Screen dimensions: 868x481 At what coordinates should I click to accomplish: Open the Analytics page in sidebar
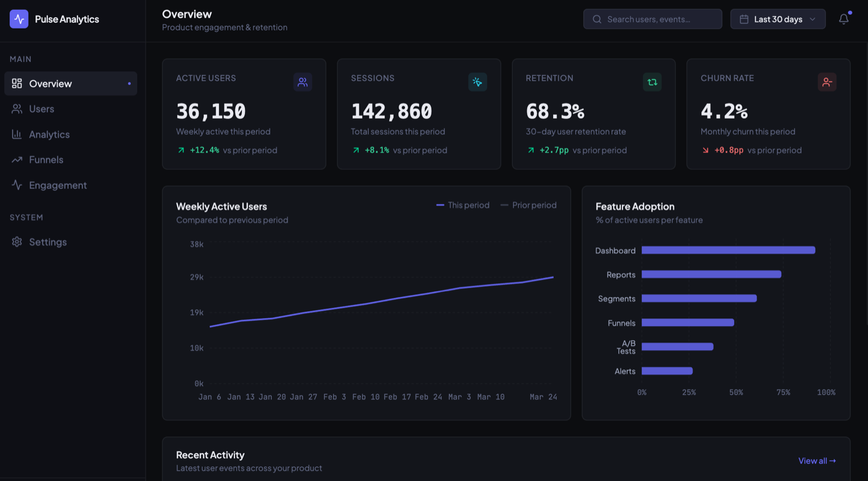[x=71, y=135]
